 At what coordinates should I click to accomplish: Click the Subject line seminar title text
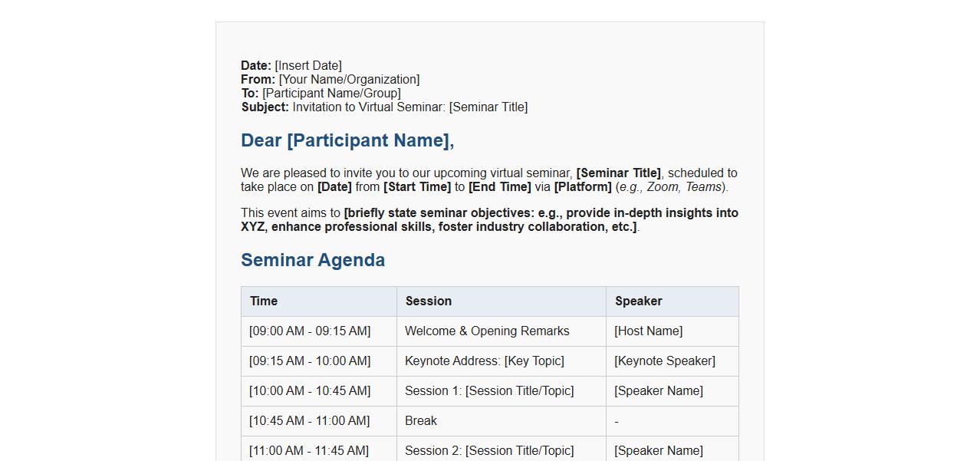[410, 107]
